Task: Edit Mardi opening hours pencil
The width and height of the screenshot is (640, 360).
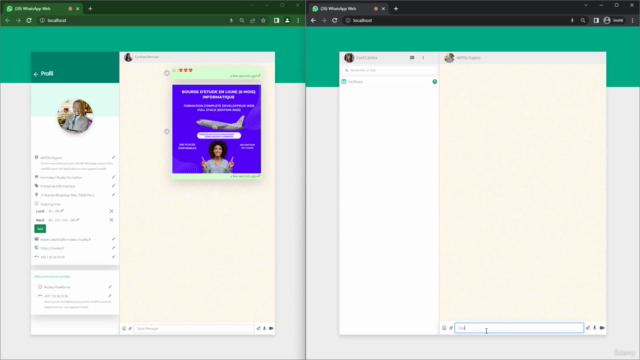Action: tap(78, 220)
